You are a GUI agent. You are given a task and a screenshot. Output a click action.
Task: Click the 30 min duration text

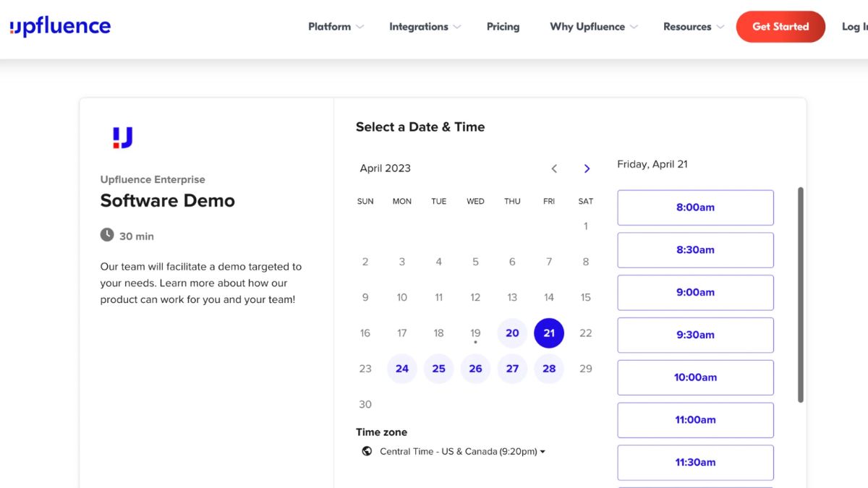(137, 236)
